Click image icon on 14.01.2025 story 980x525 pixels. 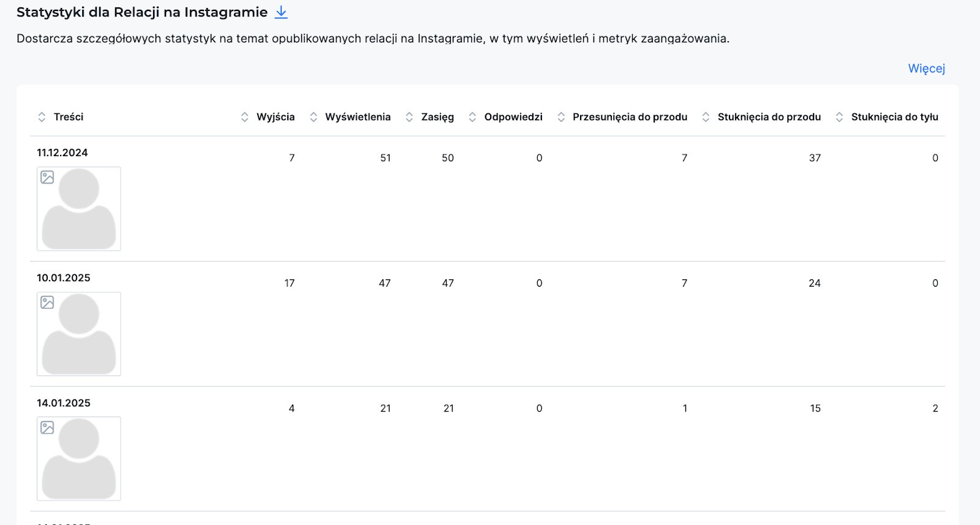click(x=47, y=427)
